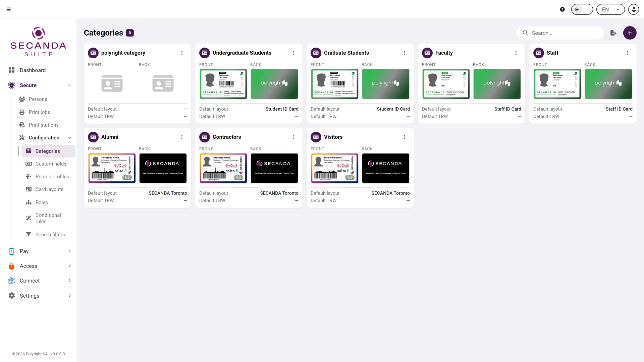Click the export categories icon

tap(613, 33)
